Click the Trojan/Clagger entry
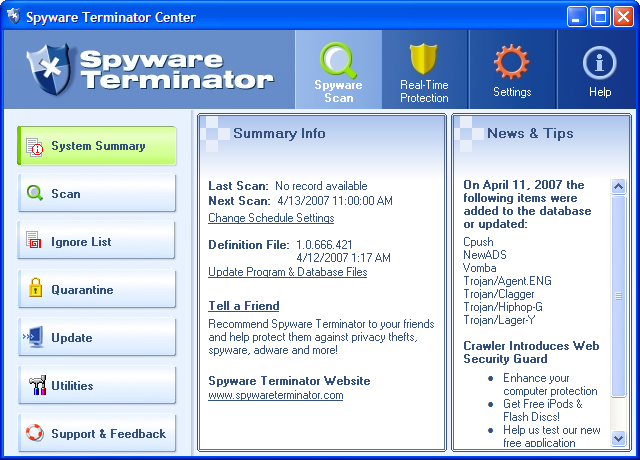Screen dimensions: 640x460 tap(499, 294)
